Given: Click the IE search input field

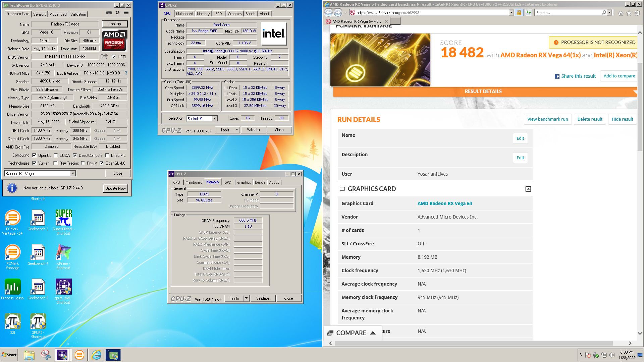Looking at the screenshot, I should coord(568,13).
